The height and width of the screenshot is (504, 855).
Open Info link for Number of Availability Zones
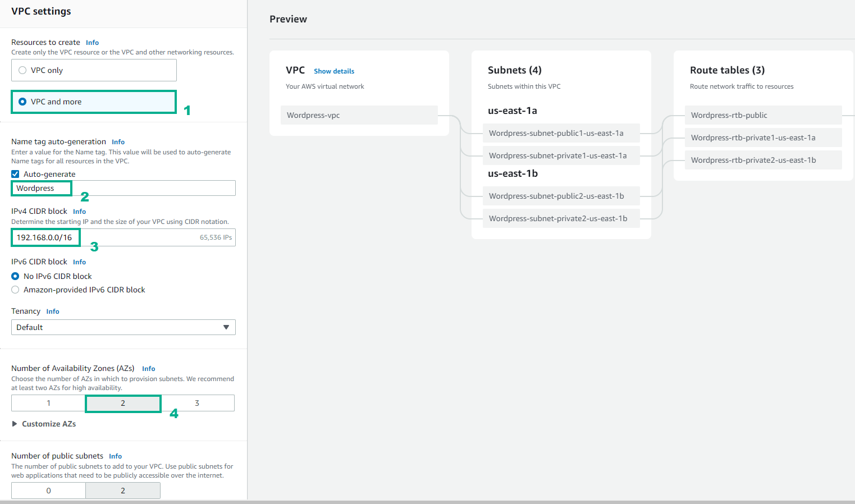148,369
